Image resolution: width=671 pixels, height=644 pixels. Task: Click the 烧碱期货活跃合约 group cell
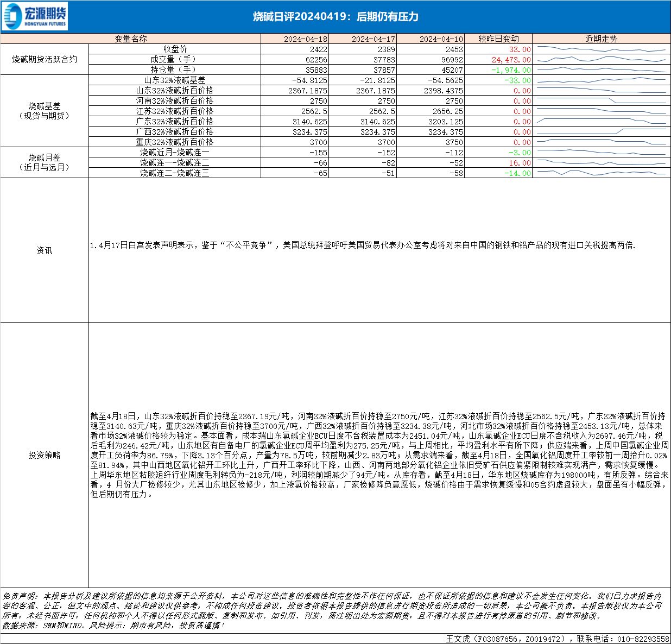click(x=45, y=59)
